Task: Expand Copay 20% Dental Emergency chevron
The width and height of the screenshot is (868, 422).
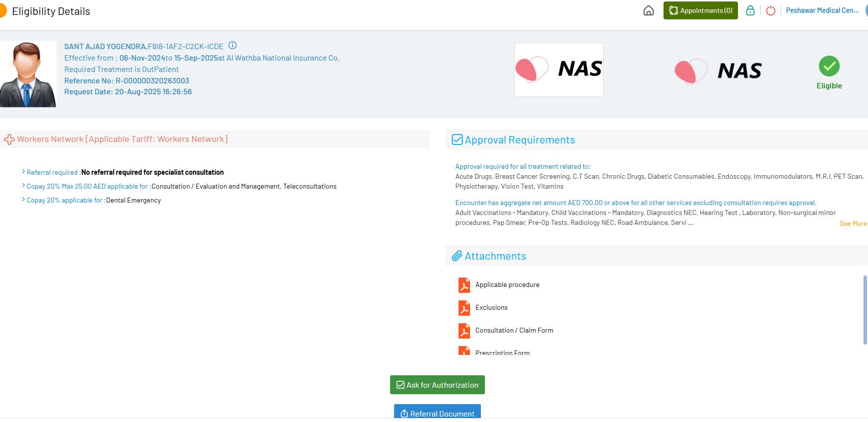Action: pos(23,200)
